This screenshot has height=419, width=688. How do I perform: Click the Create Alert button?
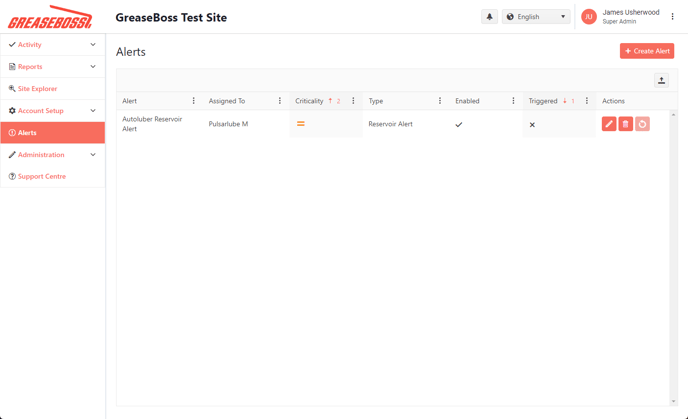pos(646,51)
